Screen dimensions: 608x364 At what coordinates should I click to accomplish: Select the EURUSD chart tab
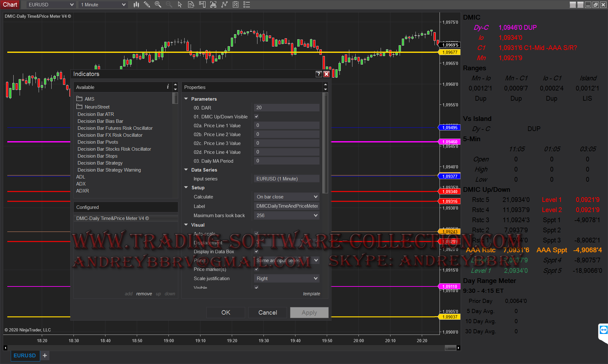pyautogui.click(x=25, y=355)
